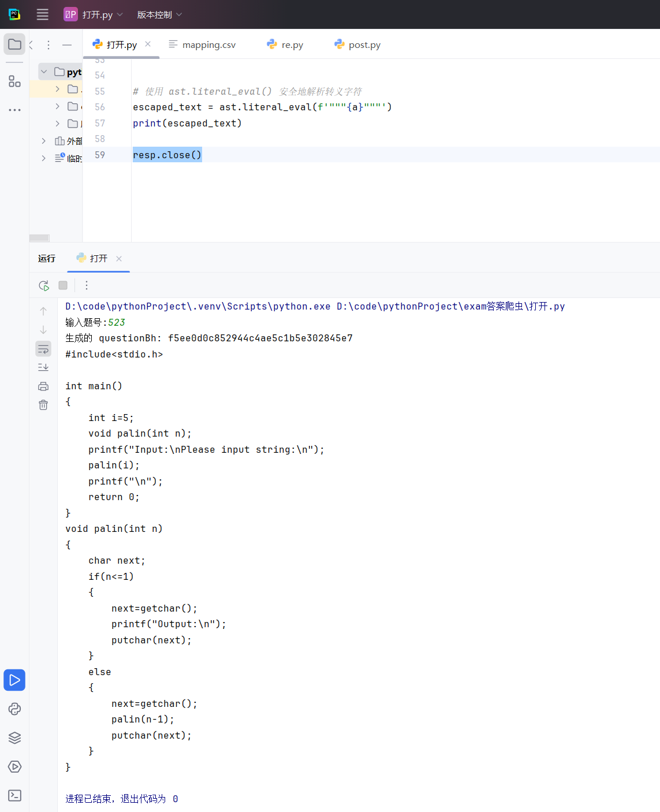Screen dimensions: 660x812
Task: Expand the highlighted first subfolder
Action: pyautogui.click(x=57, y=89)
